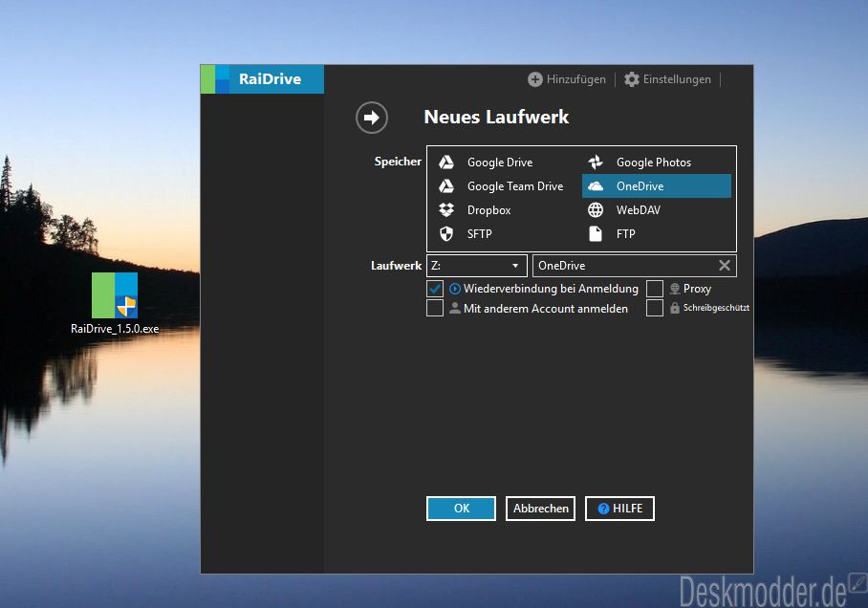Click the blue question mark help icon

click(x=604, y=509)
